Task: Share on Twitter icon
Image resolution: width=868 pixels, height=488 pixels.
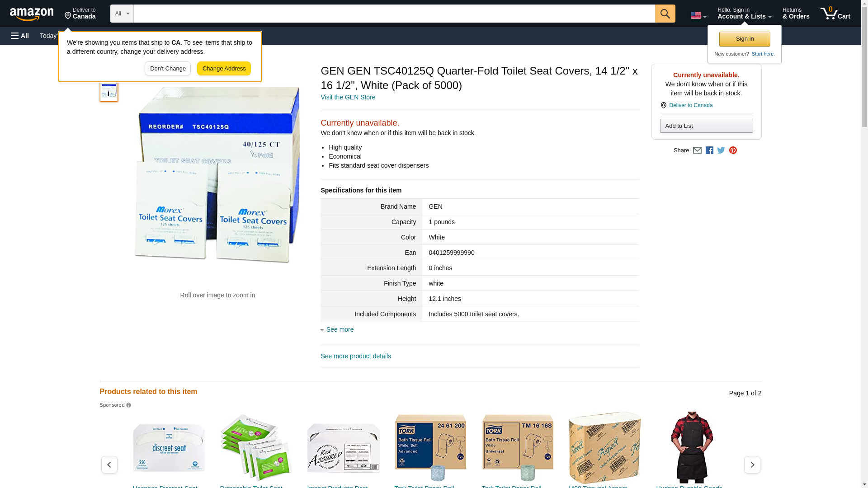Action: pyautogui.click(x=721, y=150)
